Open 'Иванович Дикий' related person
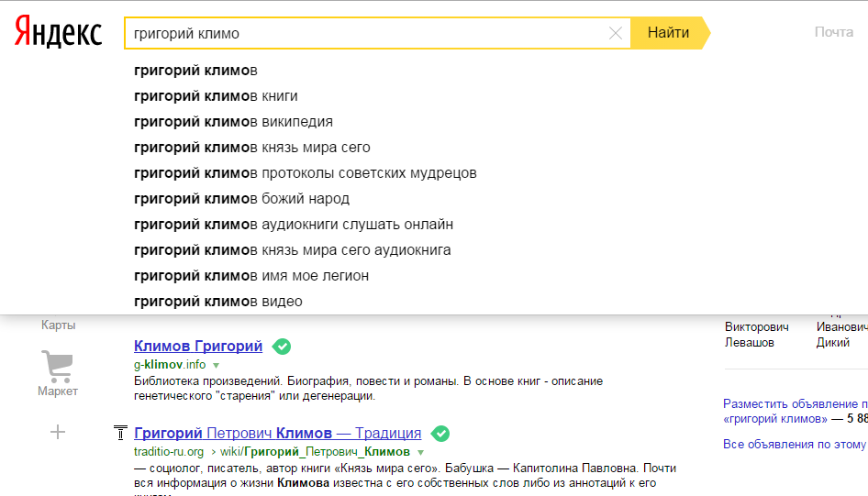The width and height of the screenshot is (868, 496). (x=841, y=335)
